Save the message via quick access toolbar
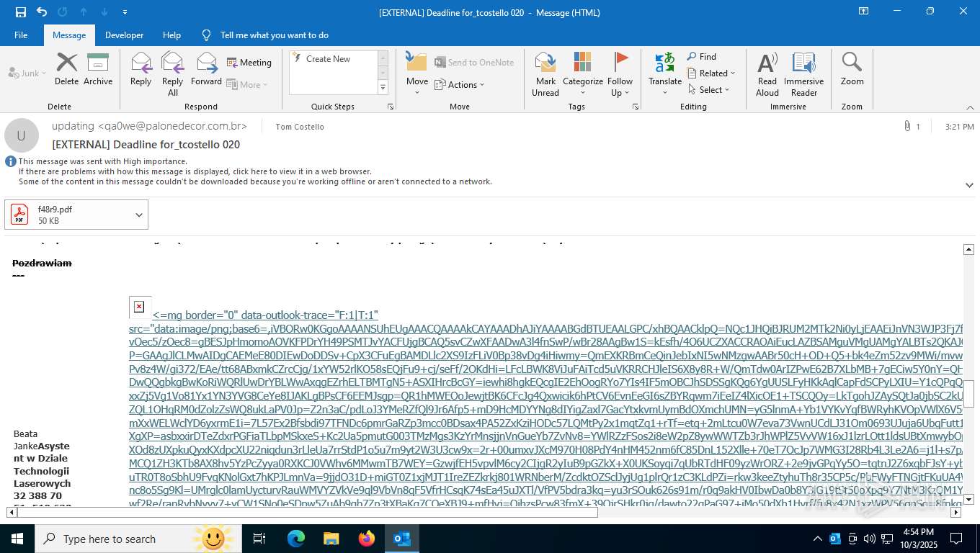 click(x=20, y=12)
